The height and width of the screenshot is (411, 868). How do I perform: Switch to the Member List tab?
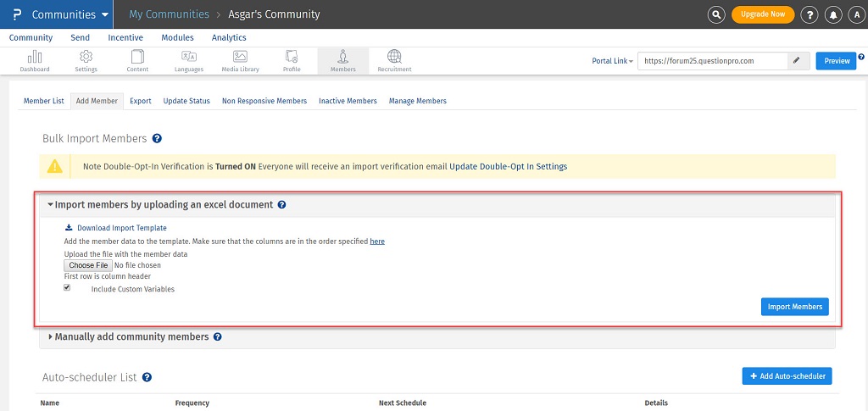[x=43, y=101]
